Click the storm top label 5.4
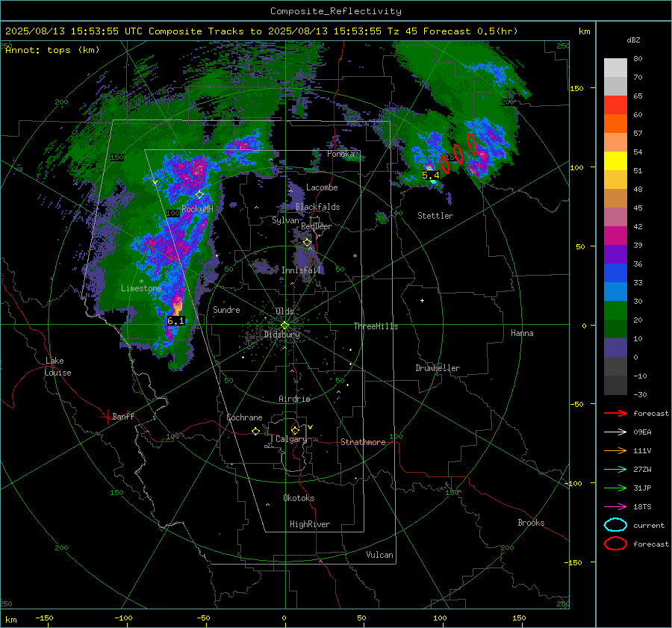 tap(431, 175)
